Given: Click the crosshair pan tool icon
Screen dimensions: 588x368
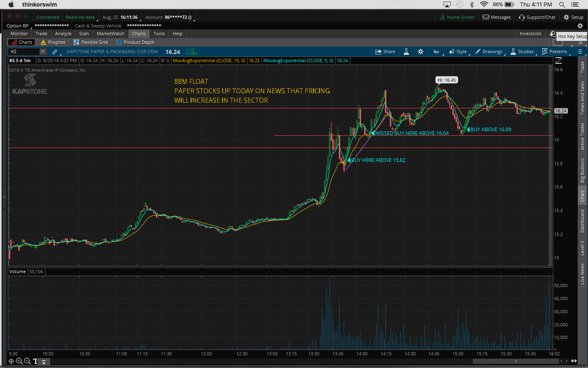Looking at the screenshot, I should tap(11, 361).
